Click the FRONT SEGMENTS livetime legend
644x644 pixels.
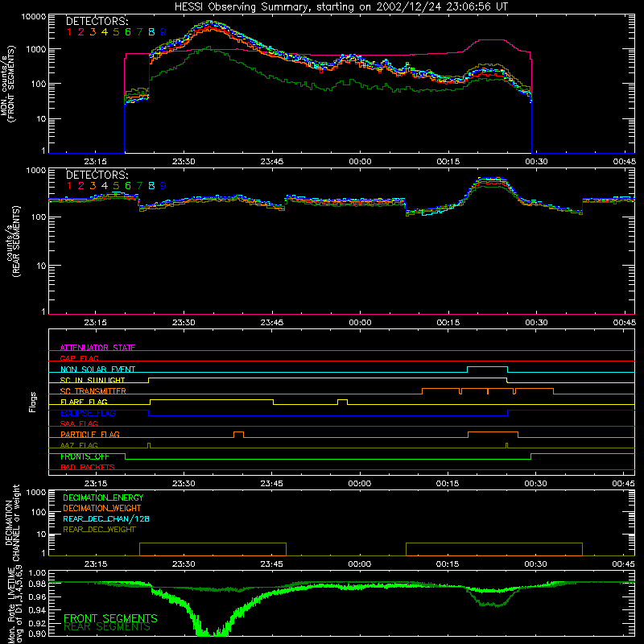tap(110, 618)
